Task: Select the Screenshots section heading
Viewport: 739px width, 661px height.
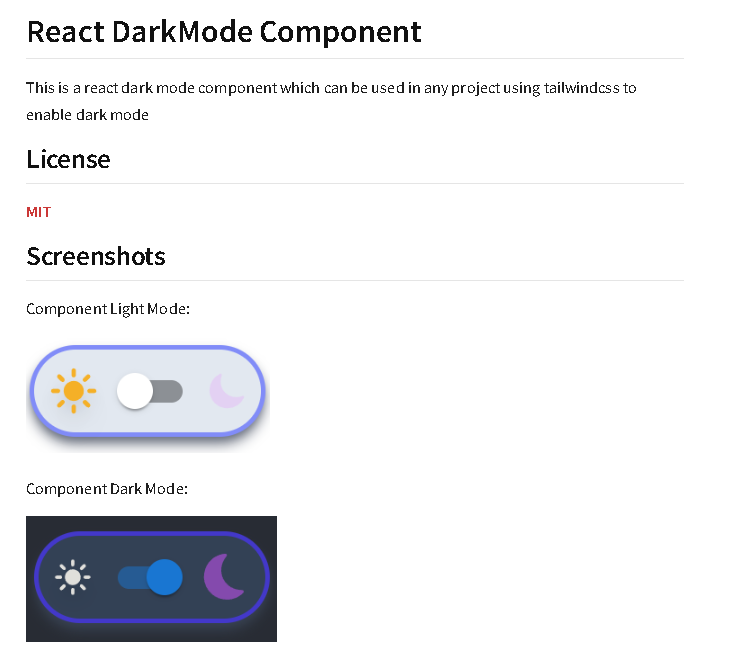Action: [96, 256]
